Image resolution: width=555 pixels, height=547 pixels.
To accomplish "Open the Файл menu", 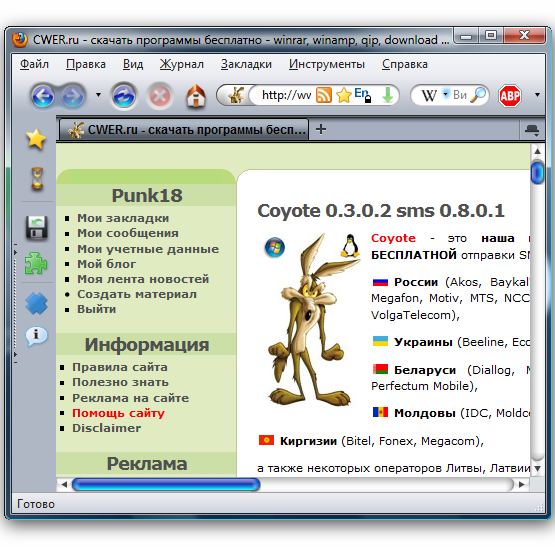I will coord(34,64).
